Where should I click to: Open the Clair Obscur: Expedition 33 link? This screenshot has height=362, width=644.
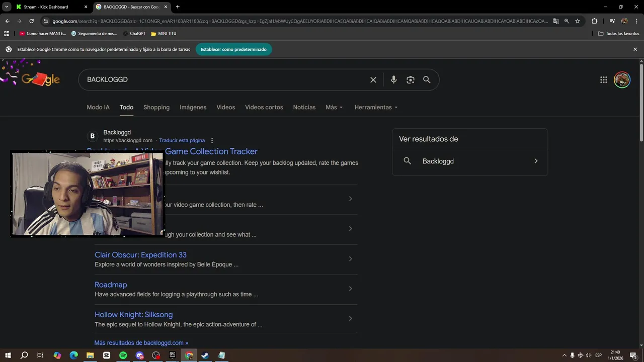click(x=140, y=255)
